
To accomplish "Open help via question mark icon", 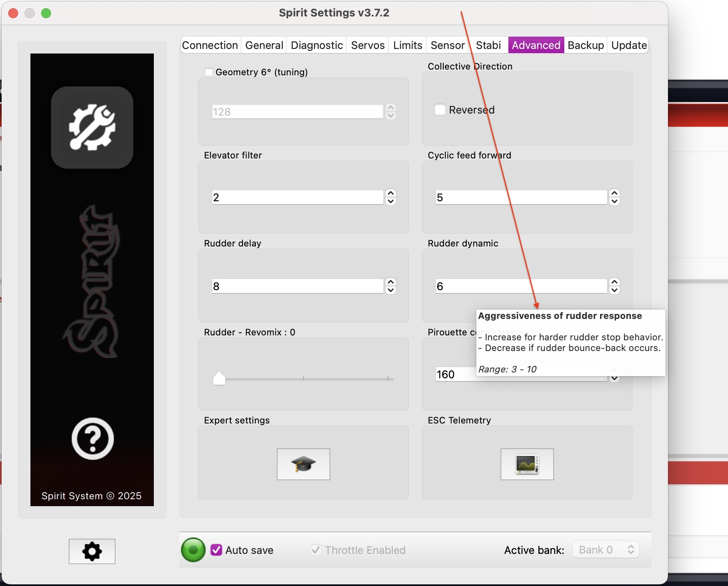I will click(x=93, y=439).
